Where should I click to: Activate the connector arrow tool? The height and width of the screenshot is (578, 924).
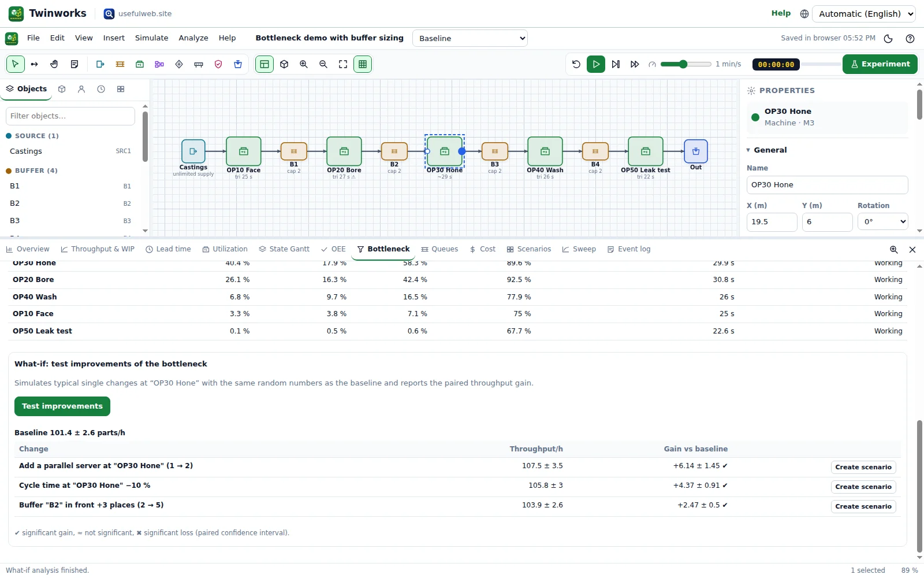point(35,64)
